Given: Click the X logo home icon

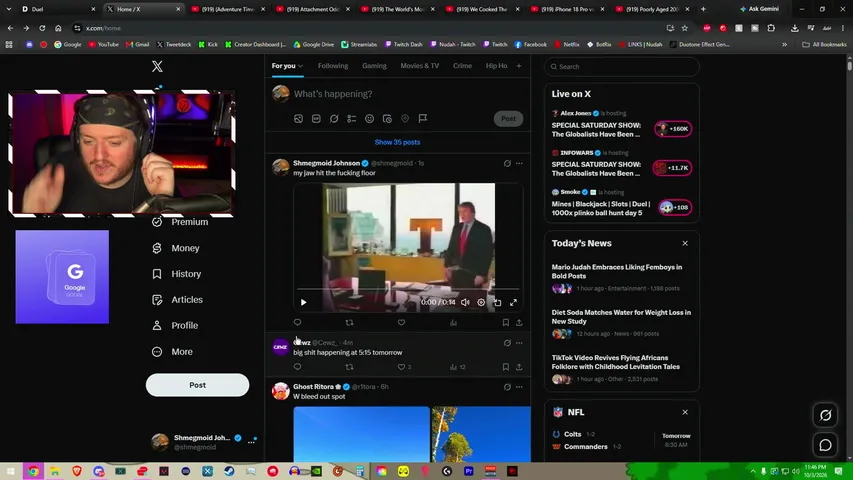Looking at the screenshot, I should tap(157, 66).
